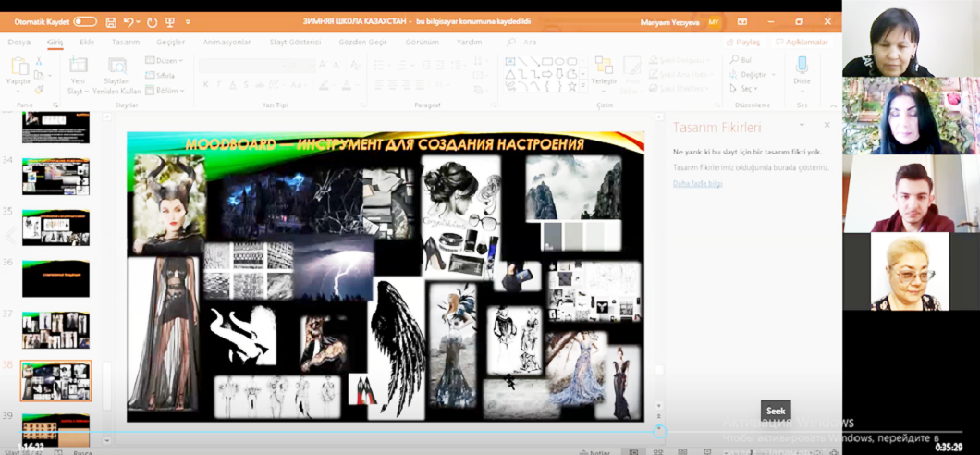Click the Save icon in quick access toolbar
The height and width of the screenshot is (455, 980).
[111, 21]
